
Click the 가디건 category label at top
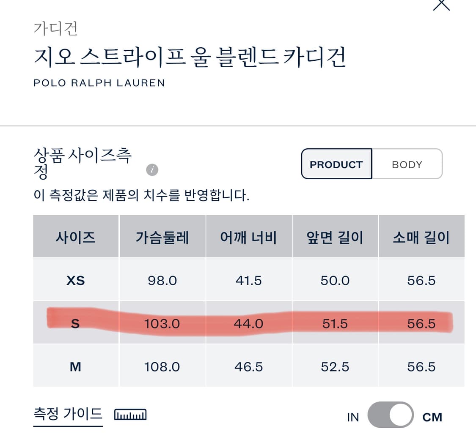coord(55,29)
